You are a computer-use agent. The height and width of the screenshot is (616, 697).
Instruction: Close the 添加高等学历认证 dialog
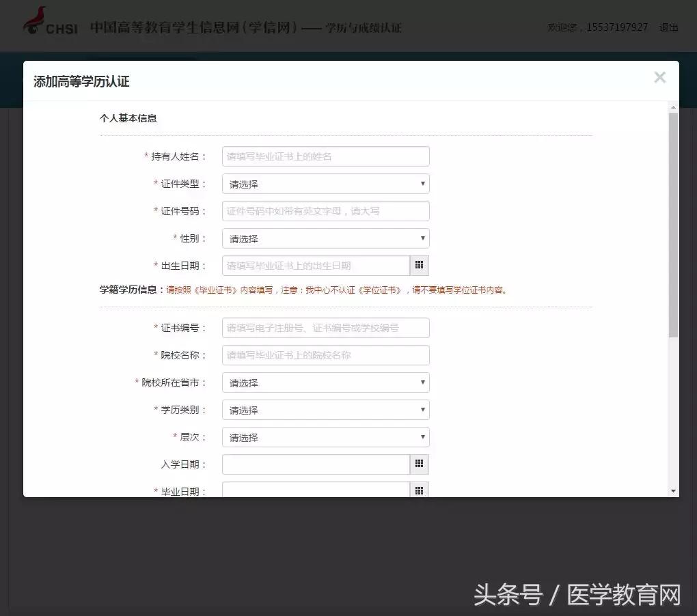click(659, 77)
